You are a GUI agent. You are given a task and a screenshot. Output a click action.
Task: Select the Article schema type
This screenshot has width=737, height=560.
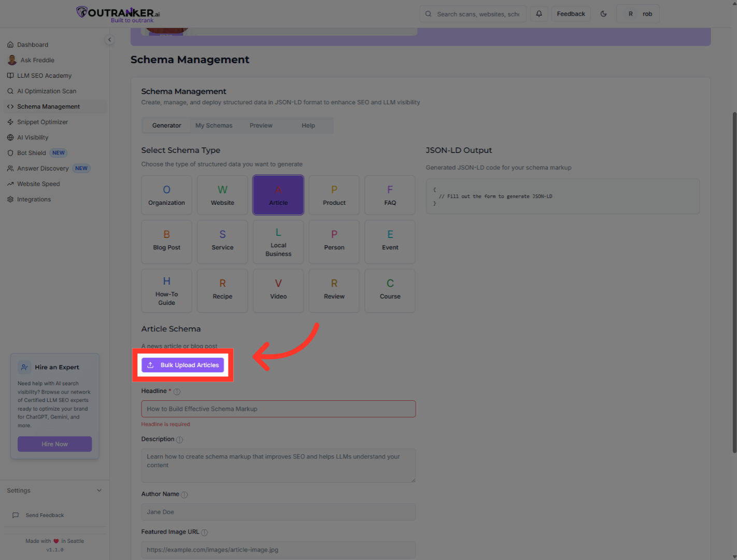278,195
